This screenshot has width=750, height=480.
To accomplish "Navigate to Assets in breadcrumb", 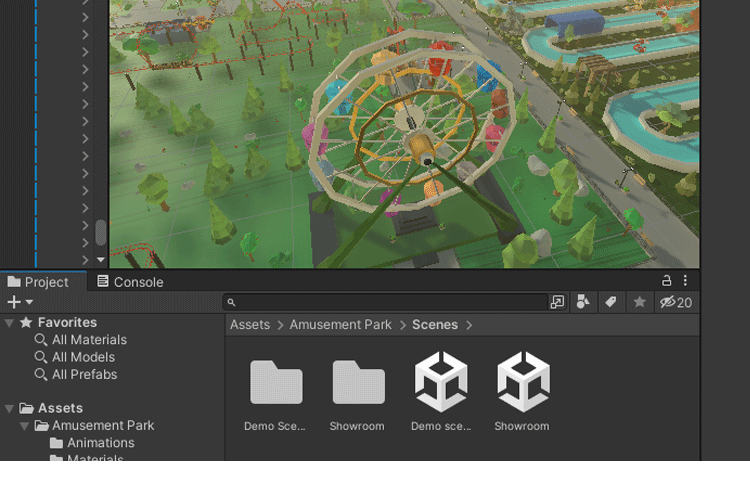I will click(x=250, y=324).
